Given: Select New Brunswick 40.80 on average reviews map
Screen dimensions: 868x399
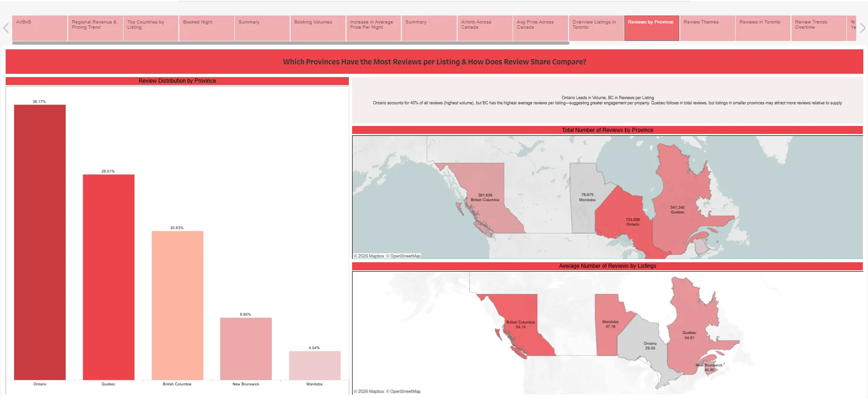Looking at the screenshot, I should tap(709, 368).
